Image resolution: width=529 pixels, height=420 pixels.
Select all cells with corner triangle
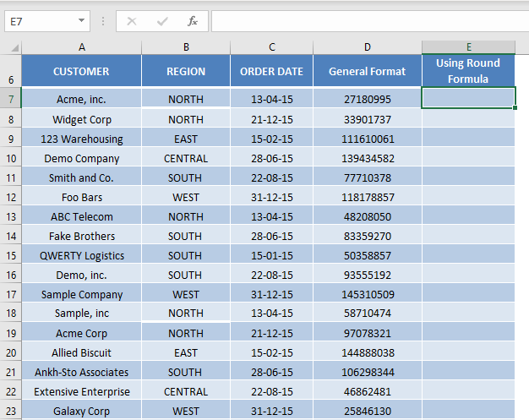[14, 48]
